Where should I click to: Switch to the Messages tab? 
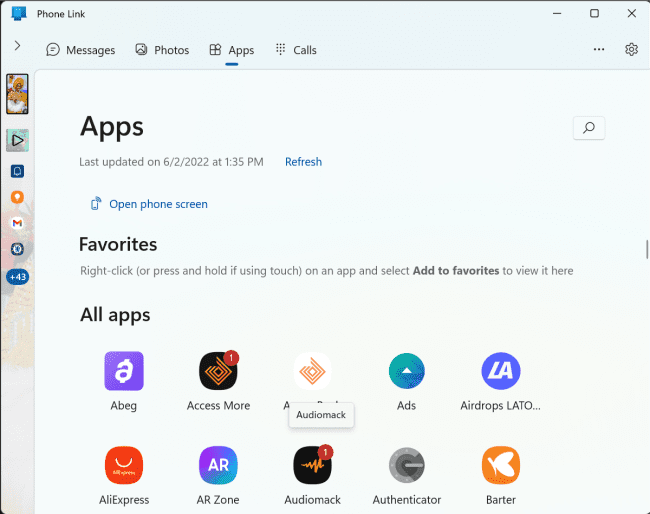(81, 50)
